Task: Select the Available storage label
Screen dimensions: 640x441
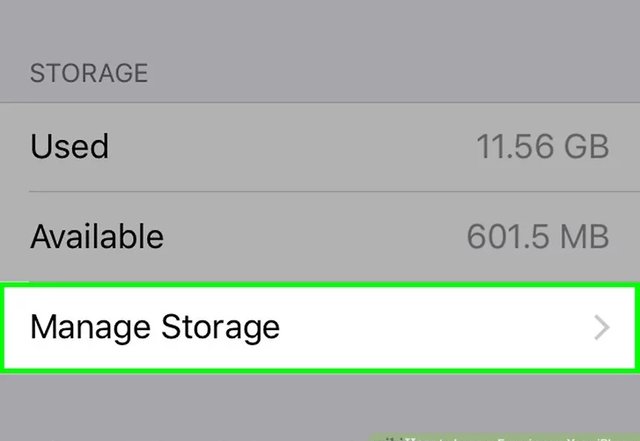Action: coord(97,237)
